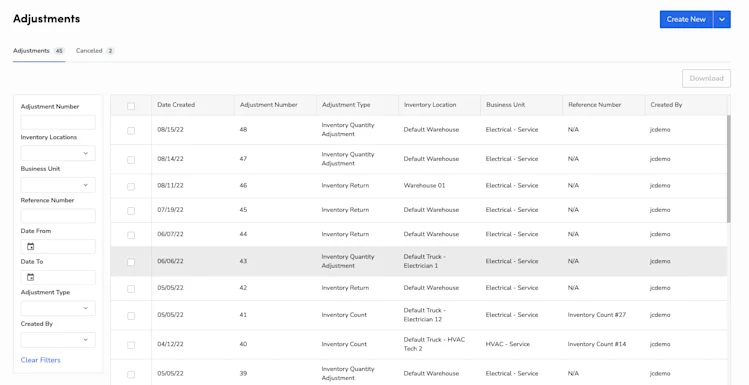Click date 08/14/22 in the table
Viewport: 749px width, 385px height.
click(x=170, y=159)
